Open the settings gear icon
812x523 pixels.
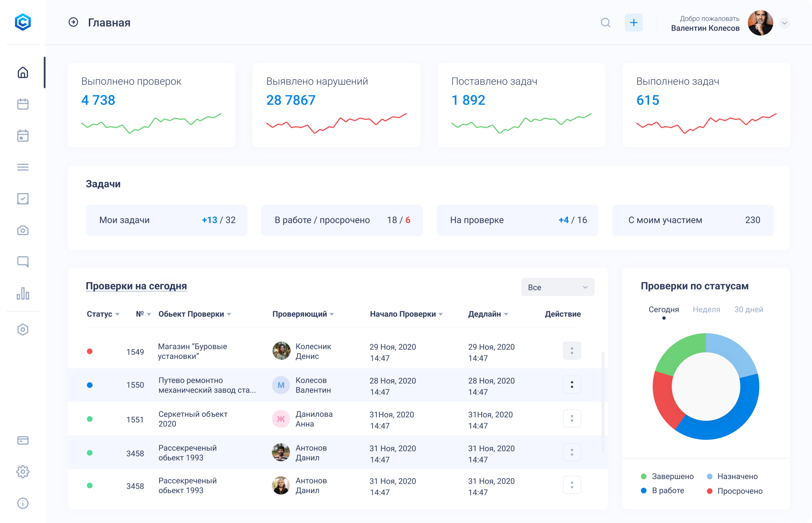[x=23, y=472]
